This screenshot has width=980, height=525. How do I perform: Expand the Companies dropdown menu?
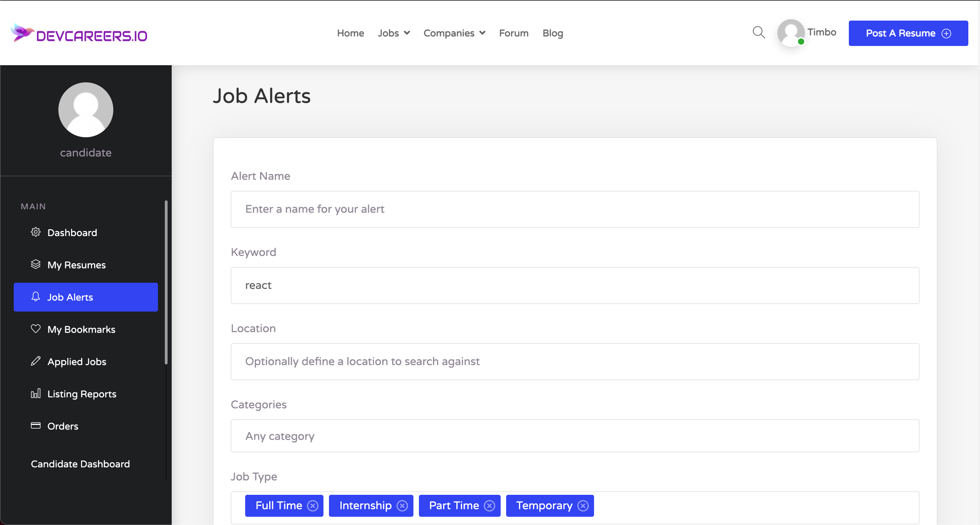click(454, 33)
